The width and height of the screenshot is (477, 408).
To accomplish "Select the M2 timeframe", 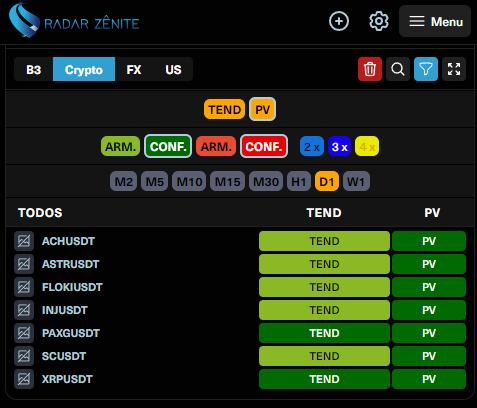I will pyautogui.click(x=123, y=181).
